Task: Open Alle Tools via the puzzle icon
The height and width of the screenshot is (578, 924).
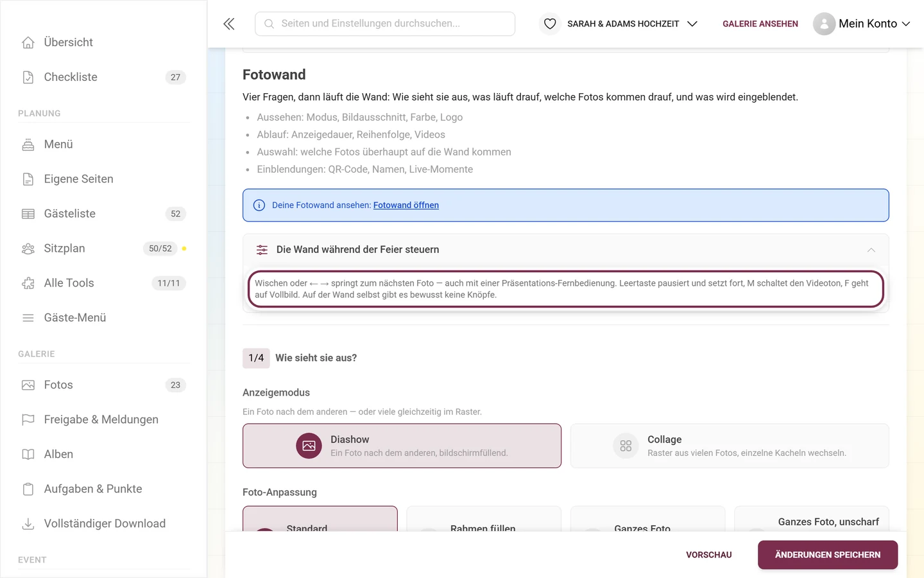Action: coord(28,283)
